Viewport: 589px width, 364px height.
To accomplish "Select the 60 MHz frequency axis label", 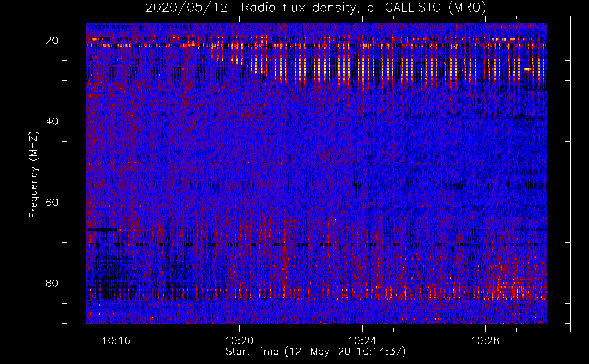I will 52,202.
